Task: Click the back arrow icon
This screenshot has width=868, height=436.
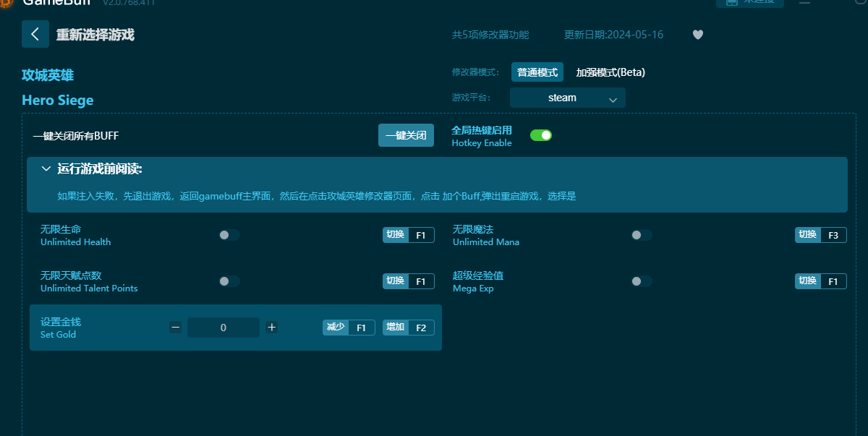Action: (x=35, y=34)
